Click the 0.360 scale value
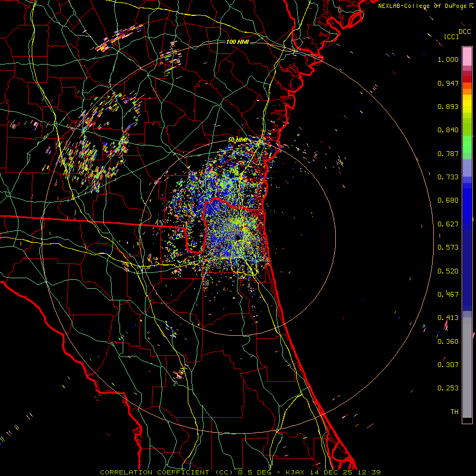The width and height of the screenshot is (476, 476). [x=448, y=342]
